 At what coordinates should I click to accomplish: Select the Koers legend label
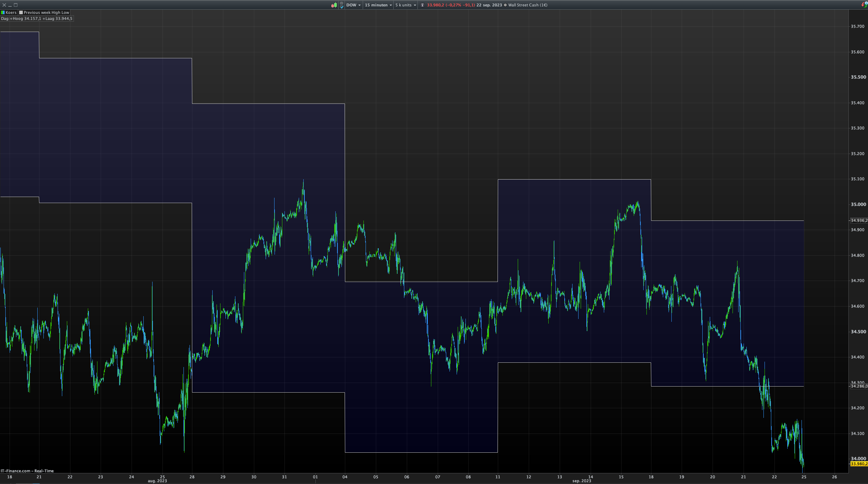point(11,12)
